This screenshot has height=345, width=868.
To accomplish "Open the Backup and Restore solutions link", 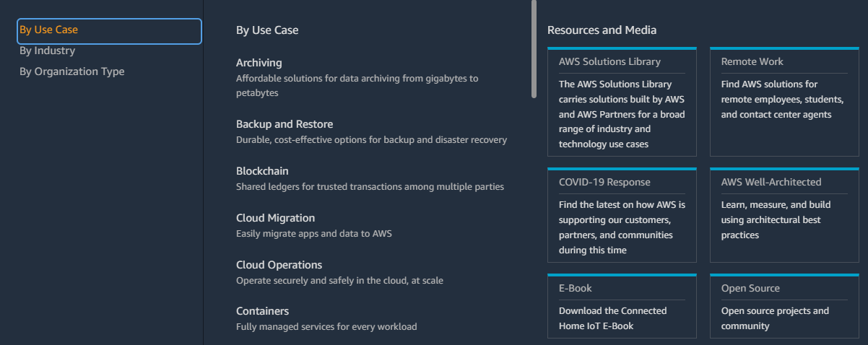I will pyautogui.click(x=285, y=124).
